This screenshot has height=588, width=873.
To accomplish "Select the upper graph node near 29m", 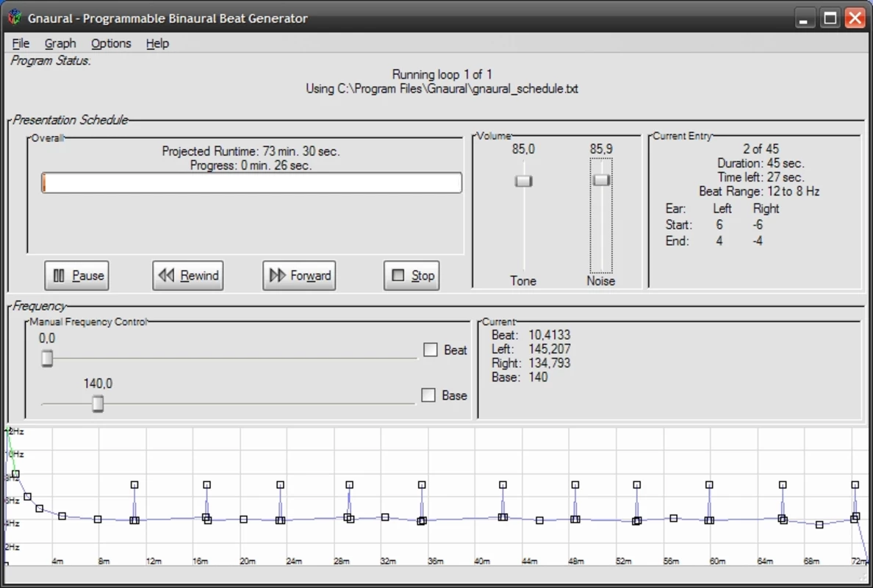I will point(349,485).
